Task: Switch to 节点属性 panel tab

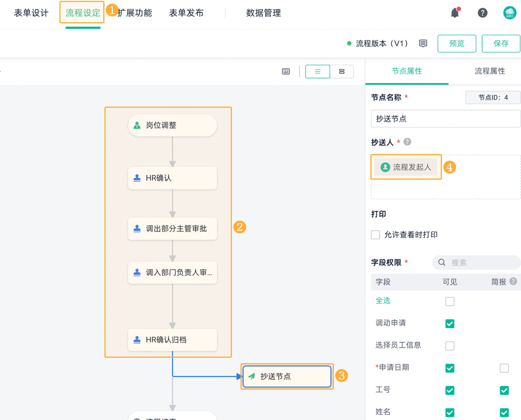Action: [407, 71]
